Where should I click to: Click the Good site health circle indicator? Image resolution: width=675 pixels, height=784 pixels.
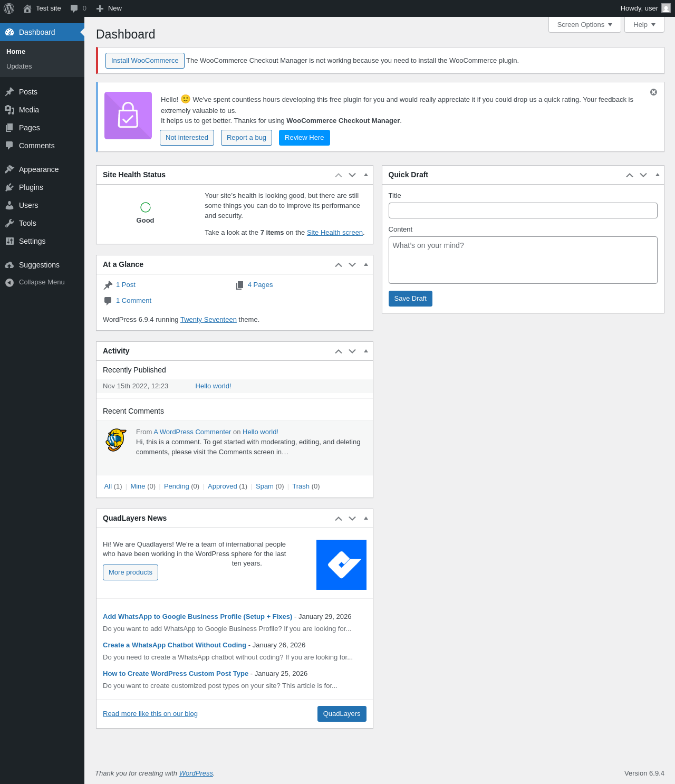click(x=146, y=207)
